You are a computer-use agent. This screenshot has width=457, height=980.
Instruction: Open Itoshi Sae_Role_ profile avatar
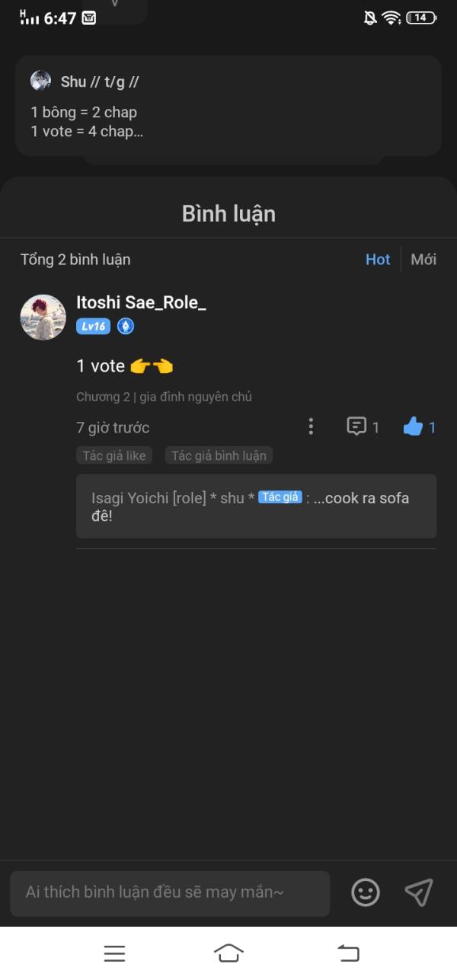coord(43,317)
